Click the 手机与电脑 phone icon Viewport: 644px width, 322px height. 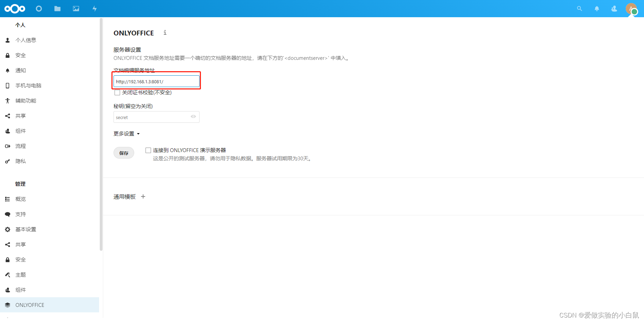click(8, 86)
